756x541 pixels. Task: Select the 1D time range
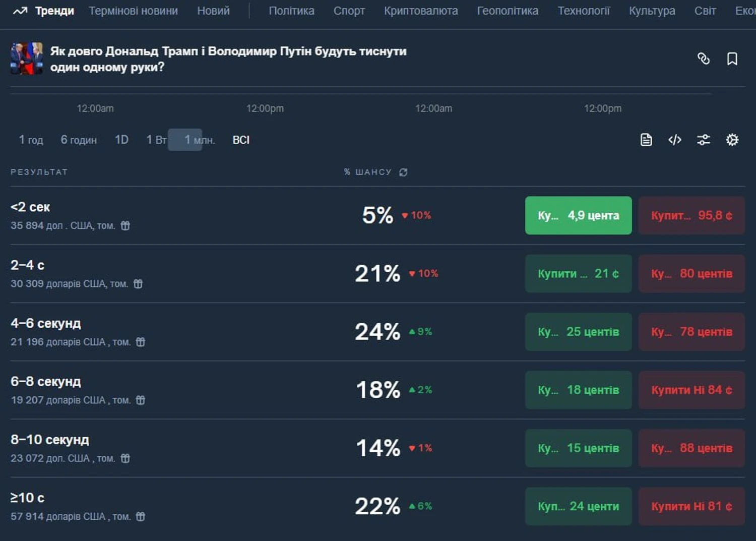tap(121, 140)
